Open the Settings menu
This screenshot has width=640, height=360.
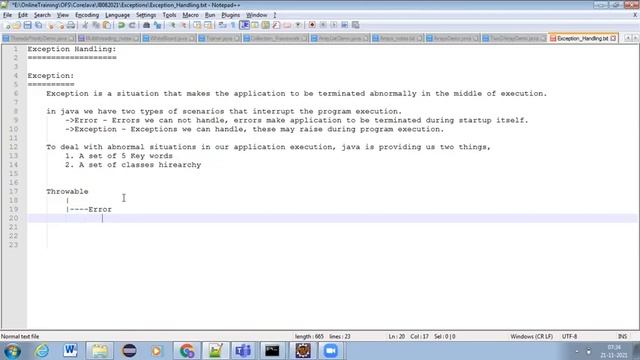pos(146,15)
